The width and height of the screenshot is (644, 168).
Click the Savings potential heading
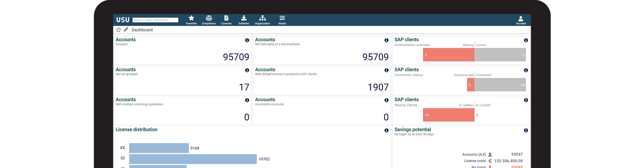(413, 129)
